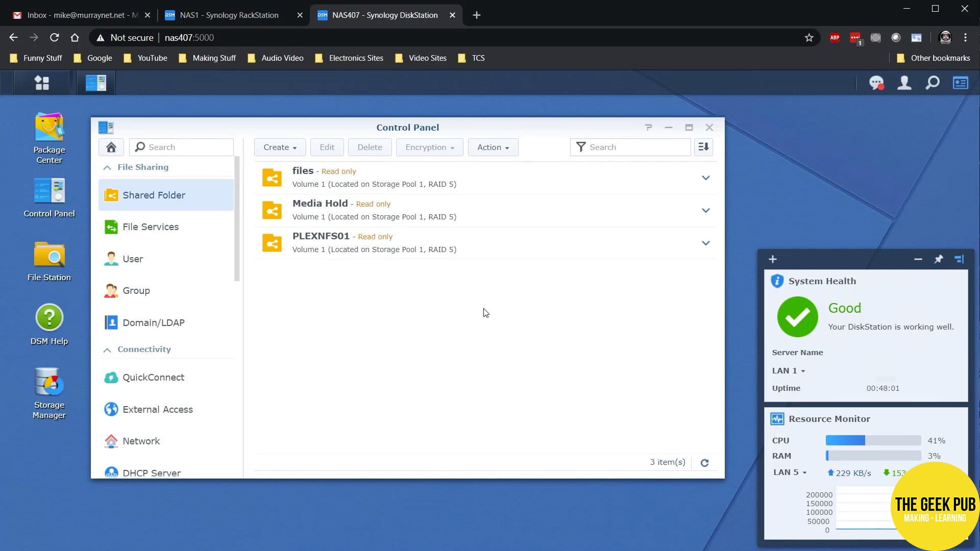The image size is (980, 551).
Task: Open the user options person icon
Action: pos(904,83)
